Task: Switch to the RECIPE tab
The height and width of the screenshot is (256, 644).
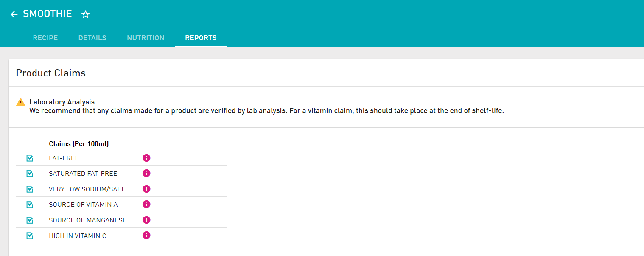Action: [45, 38]
